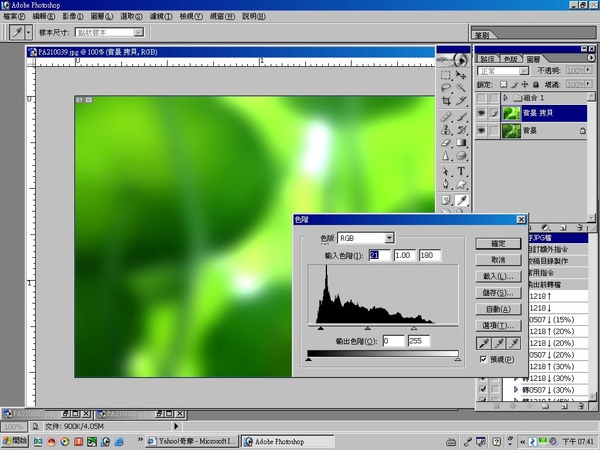Toggle lock image pixels brush icon

click(515, 84)
